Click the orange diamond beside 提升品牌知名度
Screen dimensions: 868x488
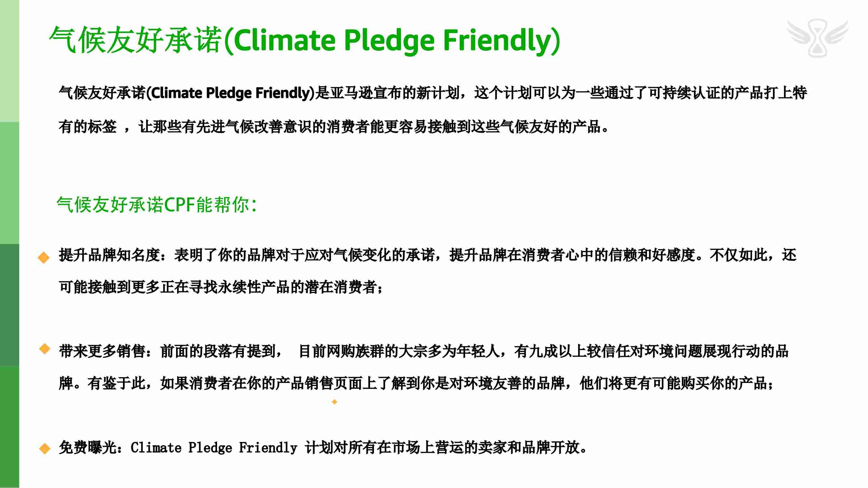tap(44, 258)
